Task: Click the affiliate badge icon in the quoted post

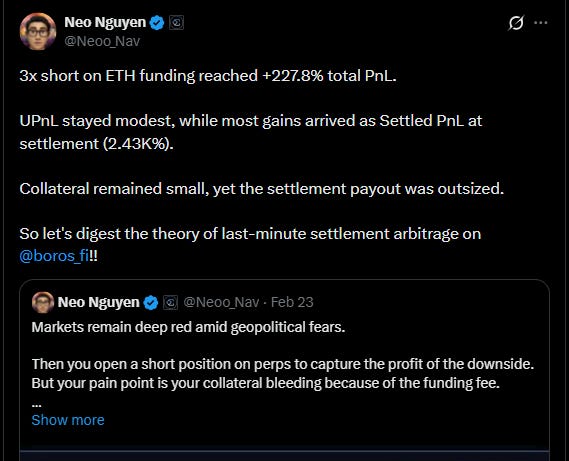Action: pyautogui.click(x=170, y=302)
